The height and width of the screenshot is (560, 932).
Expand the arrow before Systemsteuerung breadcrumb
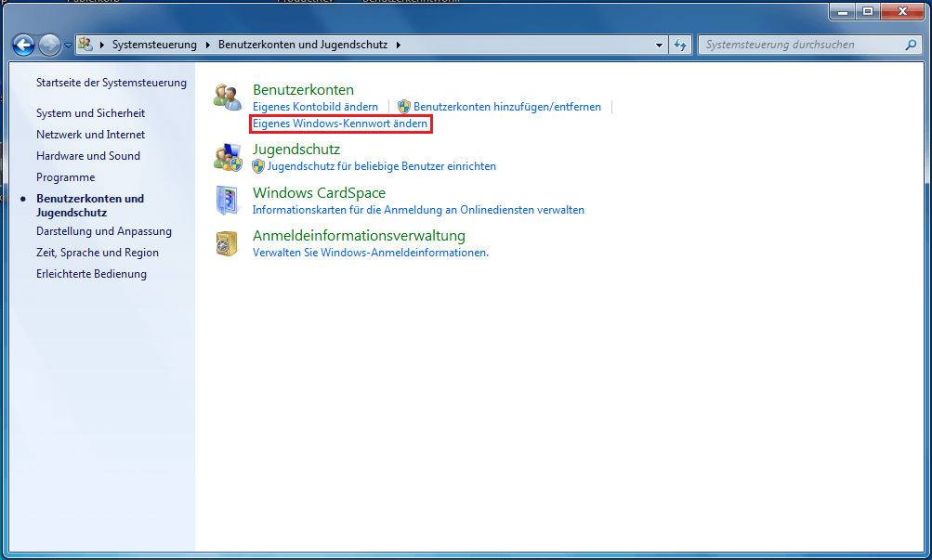point(101,45)
